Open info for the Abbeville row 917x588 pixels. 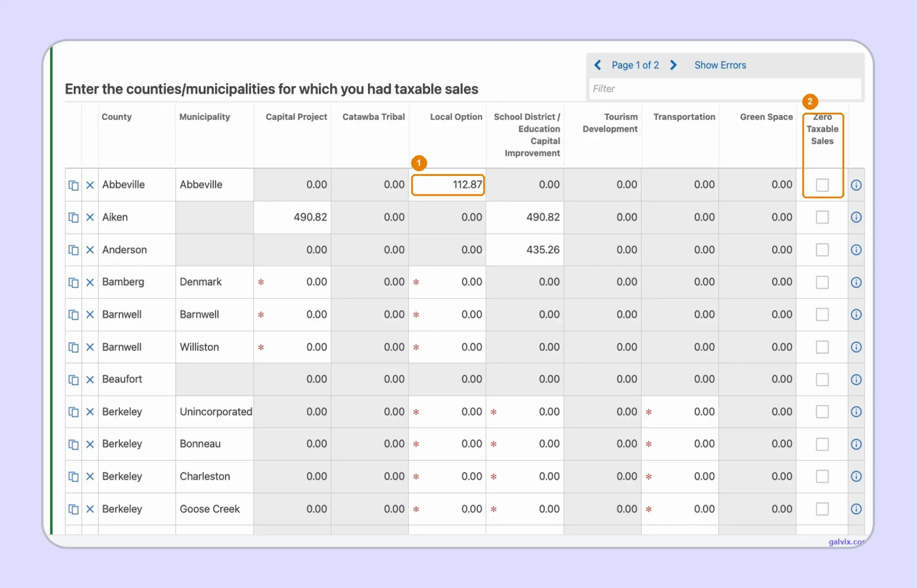click(856, 185)
